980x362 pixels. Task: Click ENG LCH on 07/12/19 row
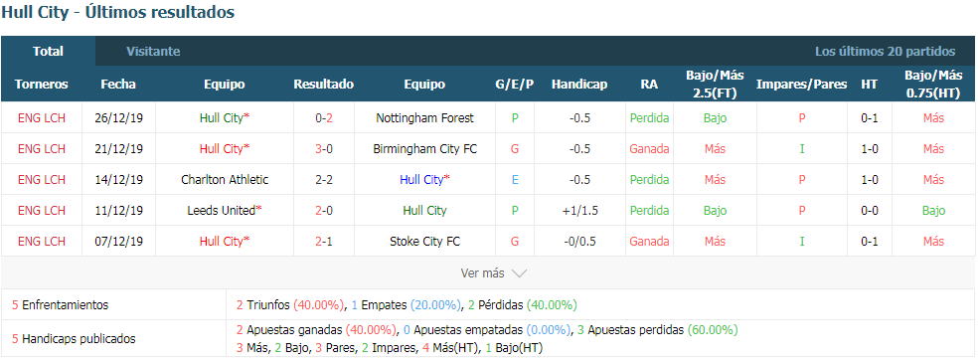tap(42, 242)
